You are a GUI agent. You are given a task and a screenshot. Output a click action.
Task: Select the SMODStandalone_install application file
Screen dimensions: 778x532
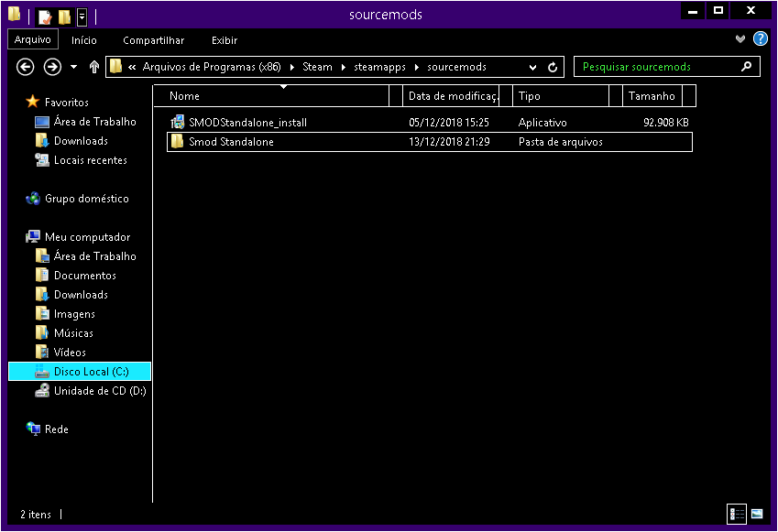pyautogui.click(x=430, y=123)
